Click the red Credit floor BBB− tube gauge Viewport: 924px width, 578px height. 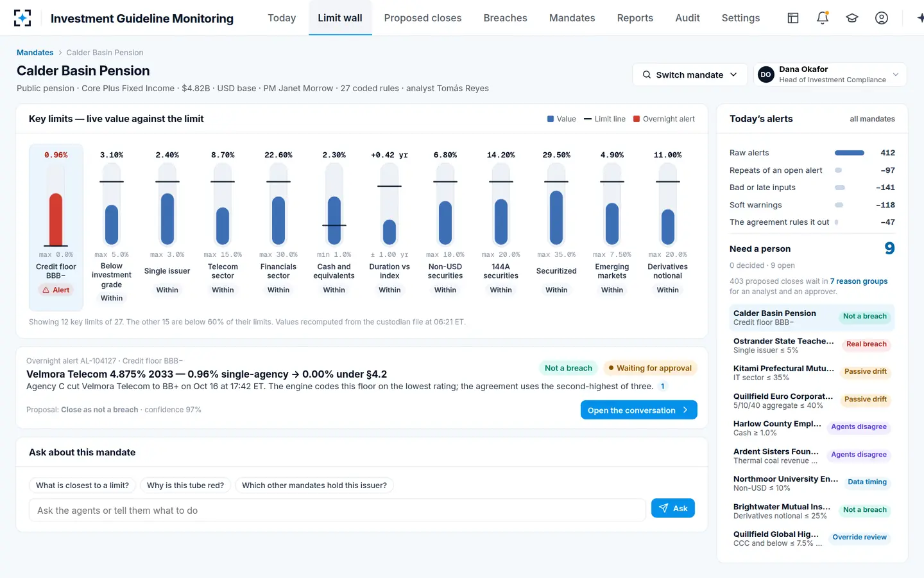coord(56,204)
